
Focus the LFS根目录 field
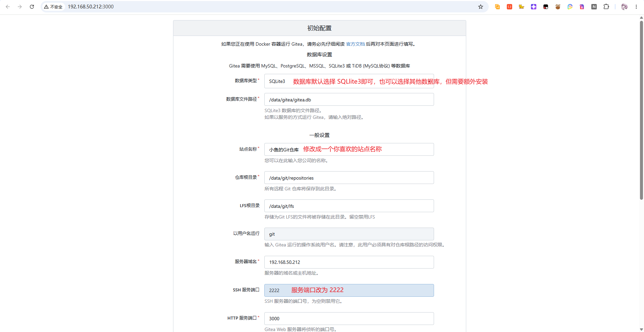349,206
